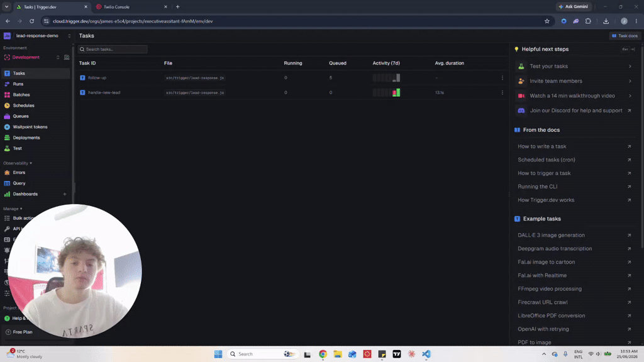
Task: Open follow-up row options menu
Action: coord(502,77)
